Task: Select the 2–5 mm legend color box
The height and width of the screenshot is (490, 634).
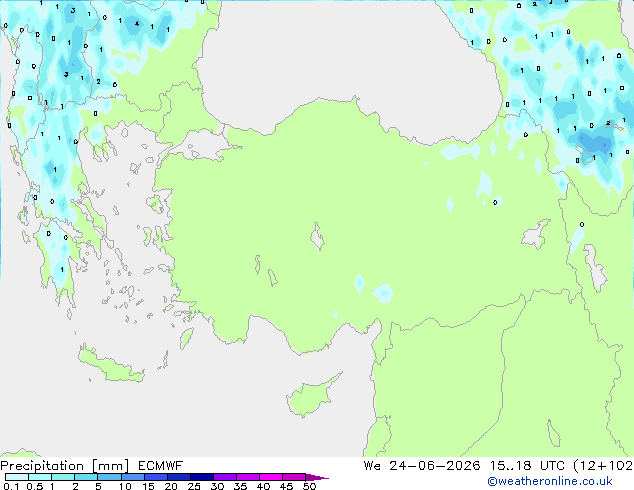Action: (86, 477)
